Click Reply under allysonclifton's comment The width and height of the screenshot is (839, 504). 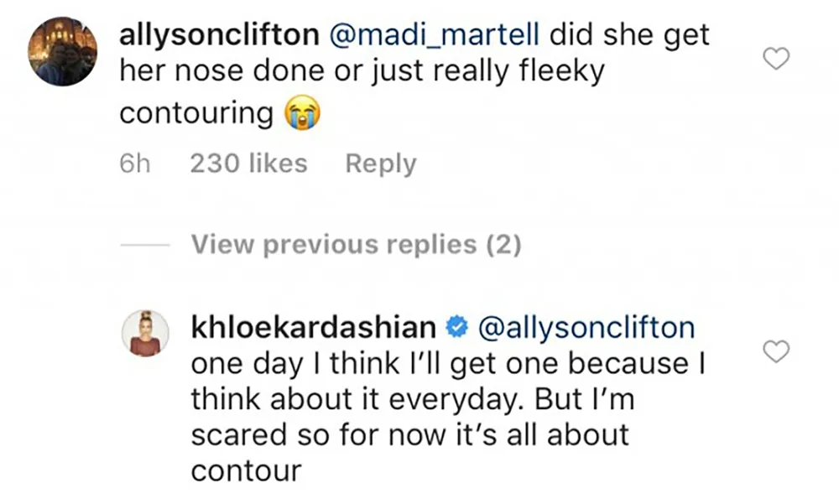(380, 164)
